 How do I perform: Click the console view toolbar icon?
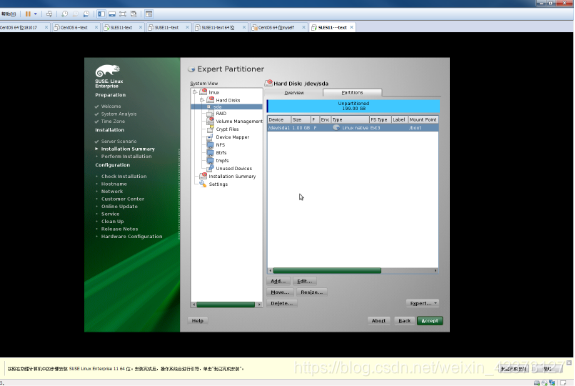point(149,14)
